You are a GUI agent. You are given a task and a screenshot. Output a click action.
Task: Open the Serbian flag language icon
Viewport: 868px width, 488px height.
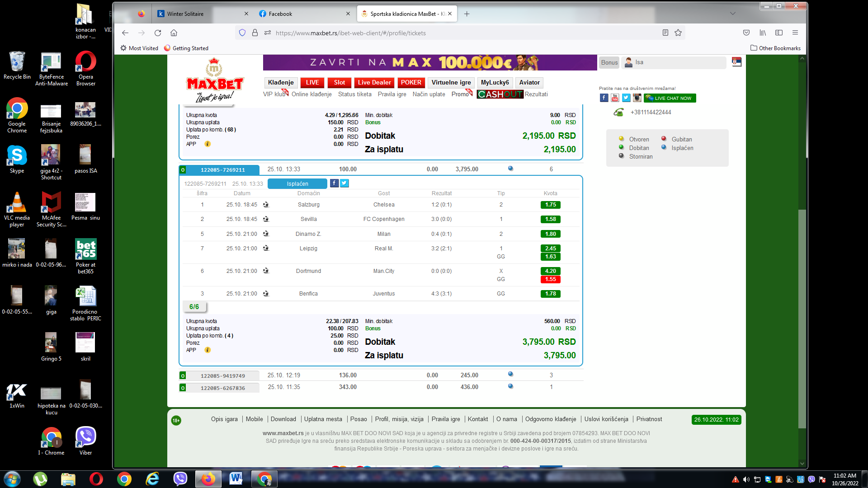click(737, 62)
